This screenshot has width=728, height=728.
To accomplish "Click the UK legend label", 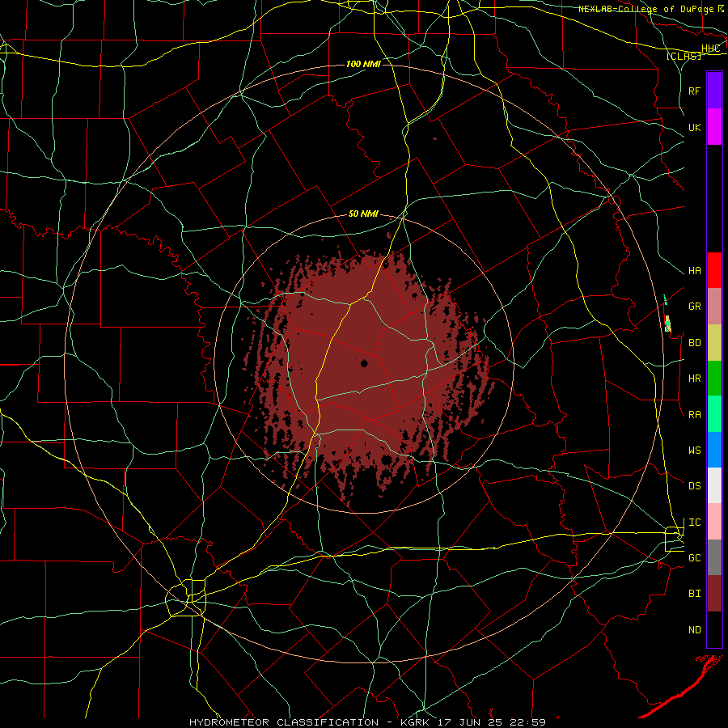I will (695, 127).
